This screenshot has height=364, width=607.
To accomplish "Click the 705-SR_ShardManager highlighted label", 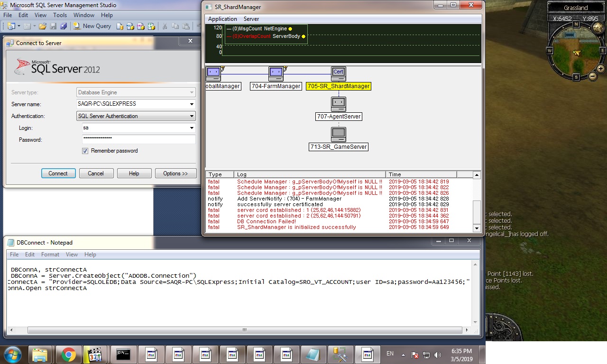I will click(338, 86).
